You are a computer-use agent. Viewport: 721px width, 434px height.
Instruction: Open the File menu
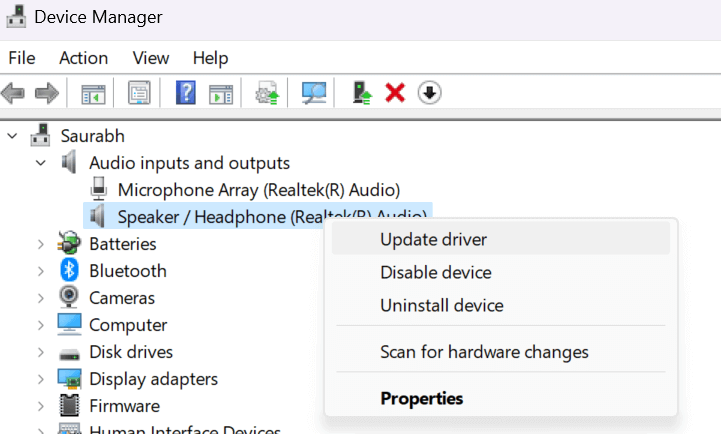coord(22,58)
